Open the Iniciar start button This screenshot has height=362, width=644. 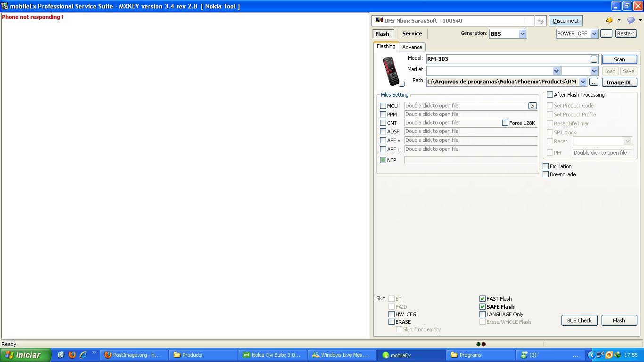coord(25,355)
